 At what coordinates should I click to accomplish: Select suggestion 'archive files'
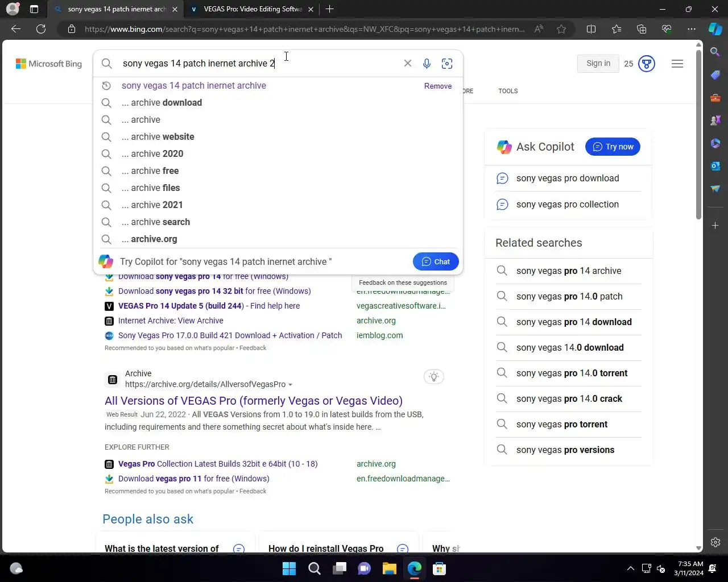click(x=278, y=188)
